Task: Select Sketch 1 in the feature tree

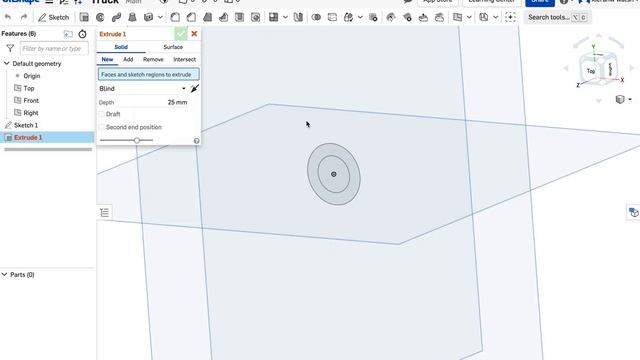Action: [x=26, y=125]
